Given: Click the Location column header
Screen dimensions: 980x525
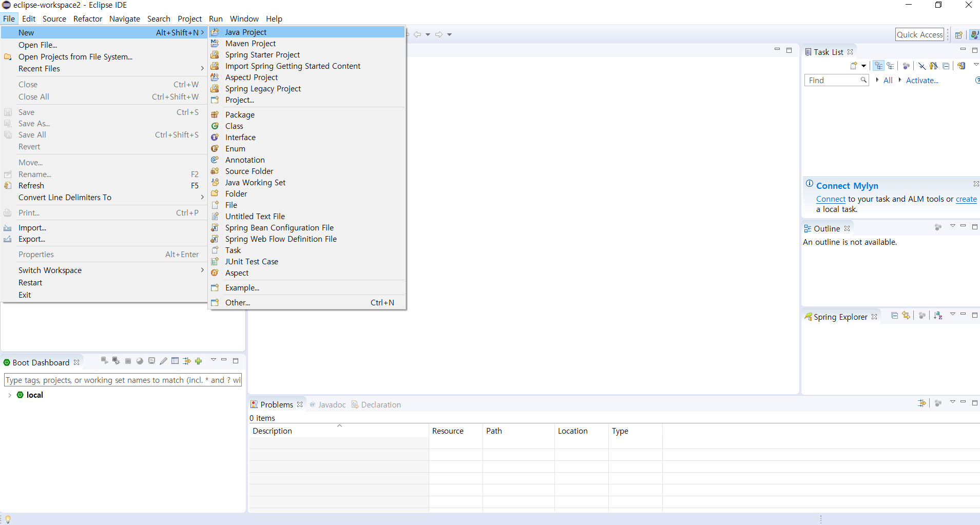Looking at the screenshot, I should coord(582,431).
